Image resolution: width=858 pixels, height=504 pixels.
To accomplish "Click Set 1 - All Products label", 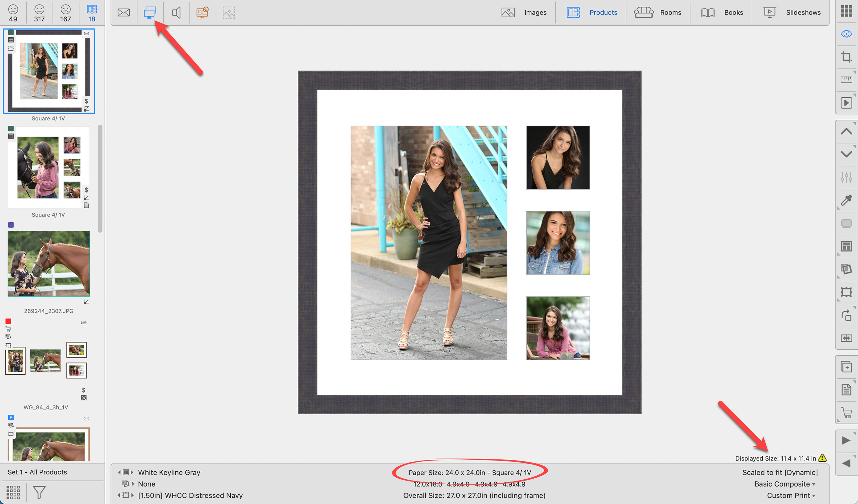I will point(37,472).
